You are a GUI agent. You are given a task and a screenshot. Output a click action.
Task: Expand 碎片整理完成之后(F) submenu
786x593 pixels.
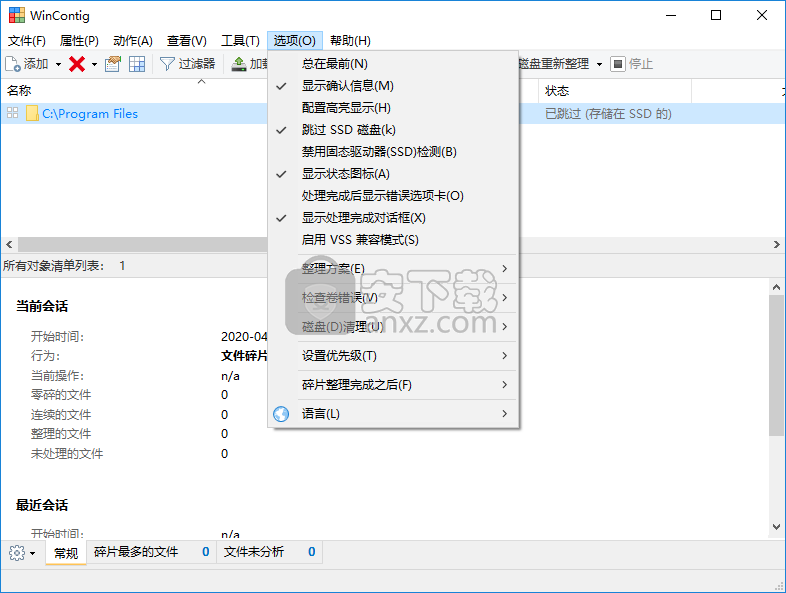pos(394,385)
